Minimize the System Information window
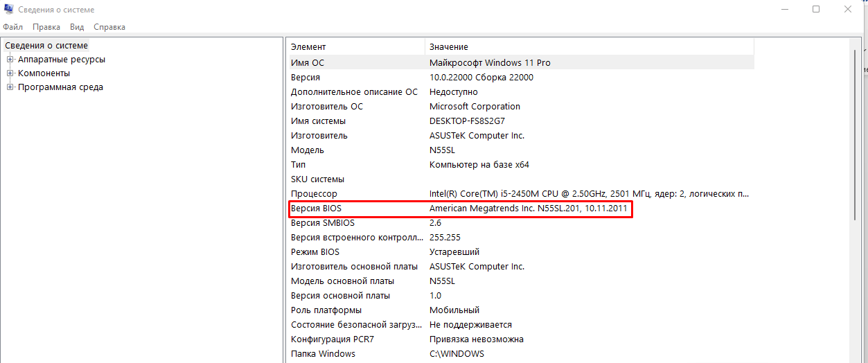Image resolution: width=868 pixels, height=363 pixels. click(x=784, y=10)
